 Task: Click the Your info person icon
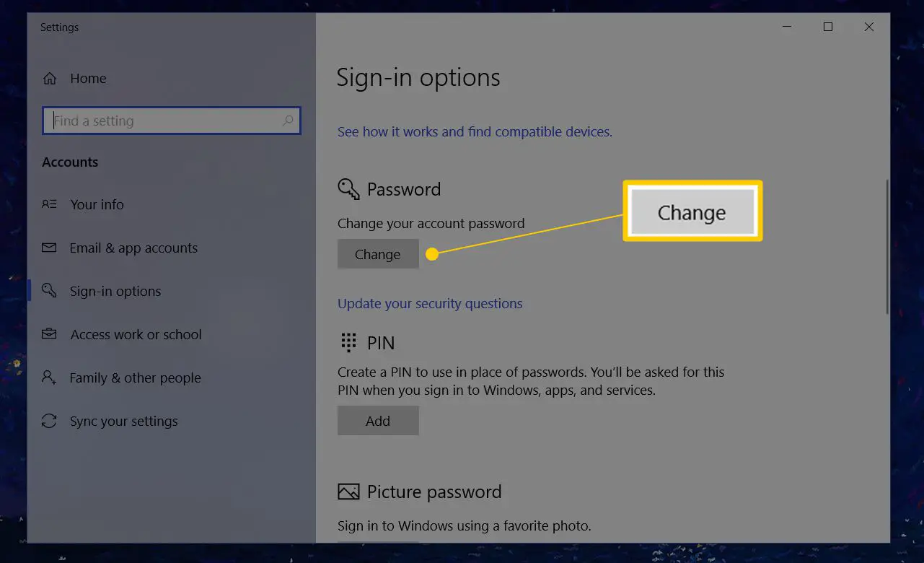click(49, 204)
